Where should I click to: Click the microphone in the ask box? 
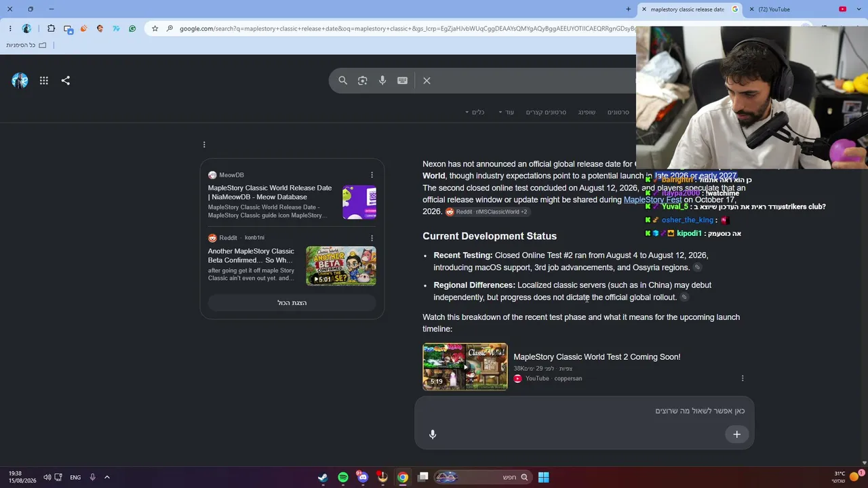pos(433,434)
